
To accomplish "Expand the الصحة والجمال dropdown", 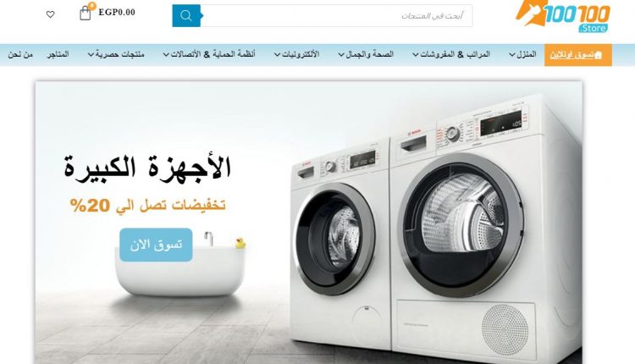I will point(366,54).
